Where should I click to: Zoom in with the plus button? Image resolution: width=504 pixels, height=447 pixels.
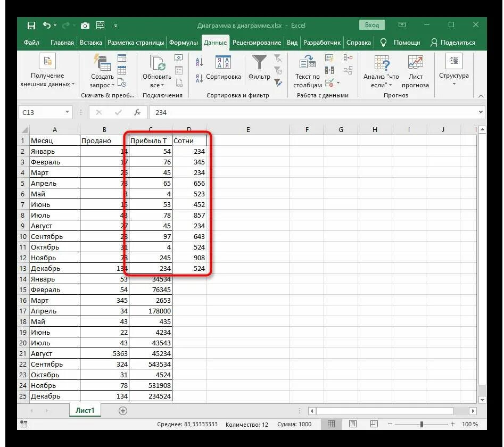452,424
